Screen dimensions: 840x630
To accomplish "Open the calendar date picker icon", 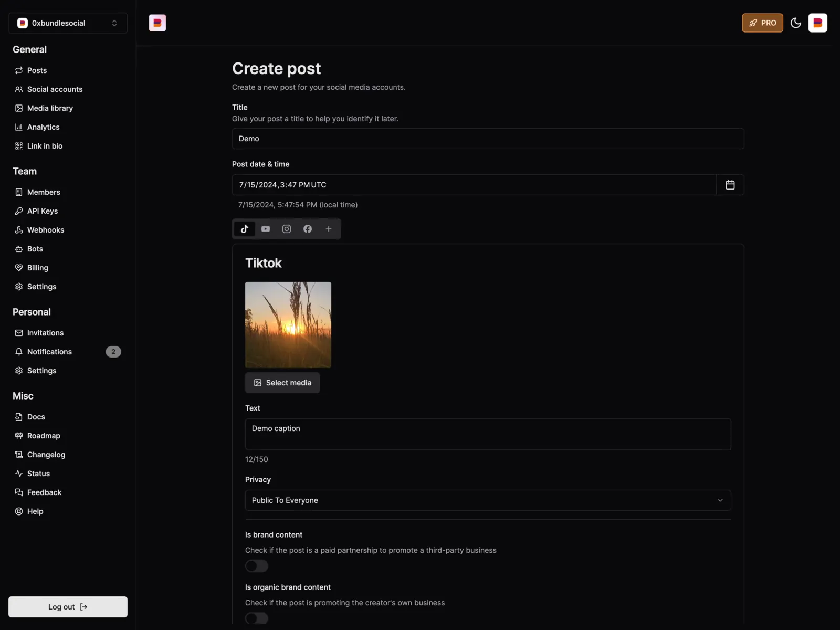I will pos(730,185).
